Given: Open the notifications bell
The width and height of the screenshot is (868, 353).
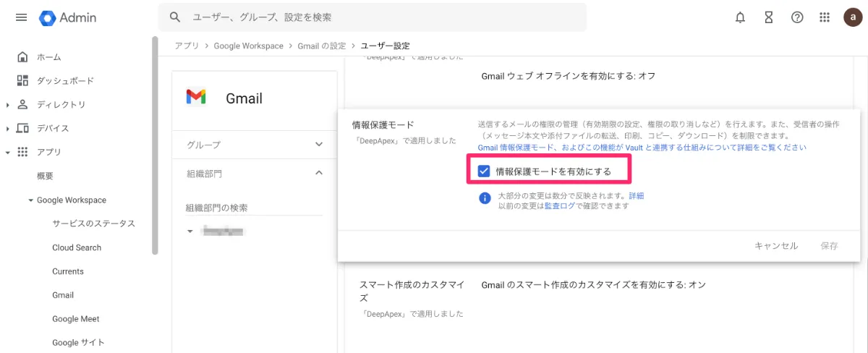Looking at the screenshot, I should click(740, 17).
